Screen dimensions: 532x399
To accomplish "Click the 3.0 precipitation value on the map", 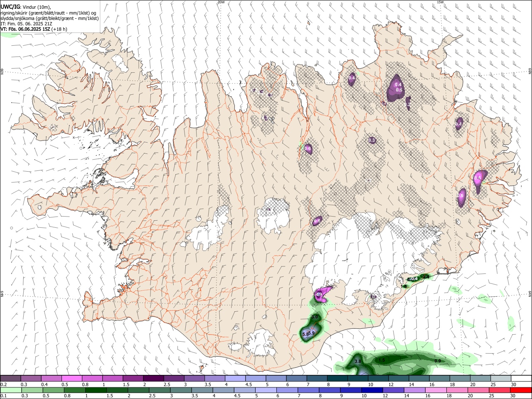I will tap(315, 317).
